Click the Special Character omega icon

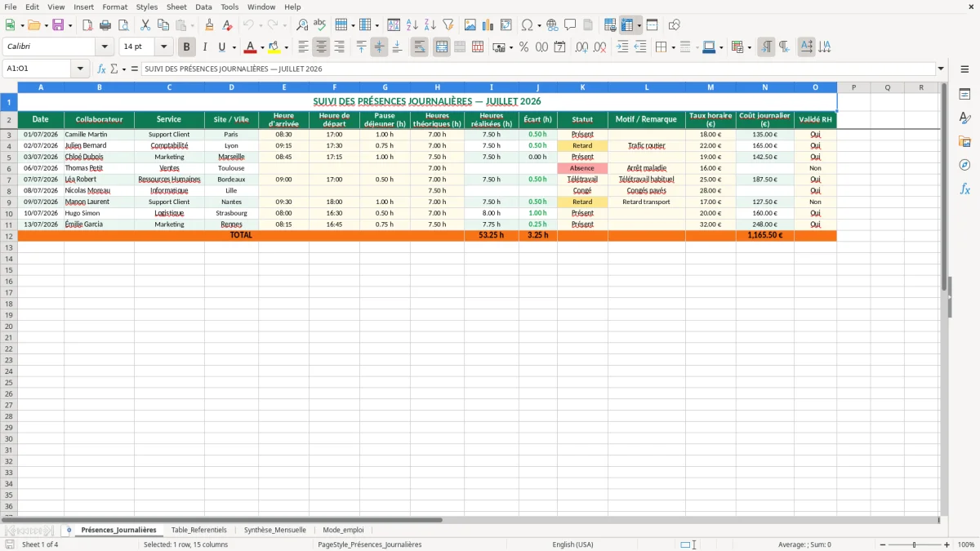tap(527, 25)
